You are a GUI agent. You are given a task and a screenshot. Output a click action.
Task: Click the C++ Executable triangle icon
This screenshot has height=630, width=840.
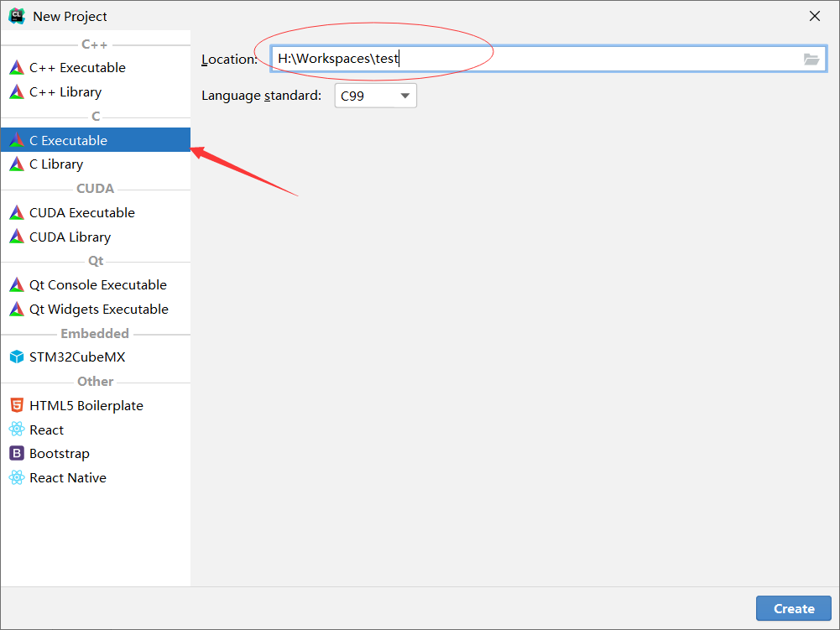tap(17, 68)
